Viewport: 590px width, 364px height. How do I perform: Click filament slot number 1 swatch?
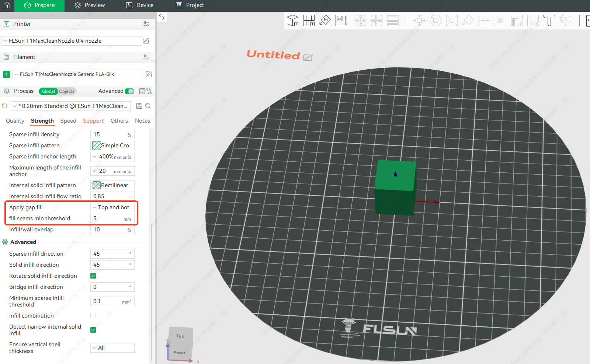pyautogui.click(x=6, y=74)
